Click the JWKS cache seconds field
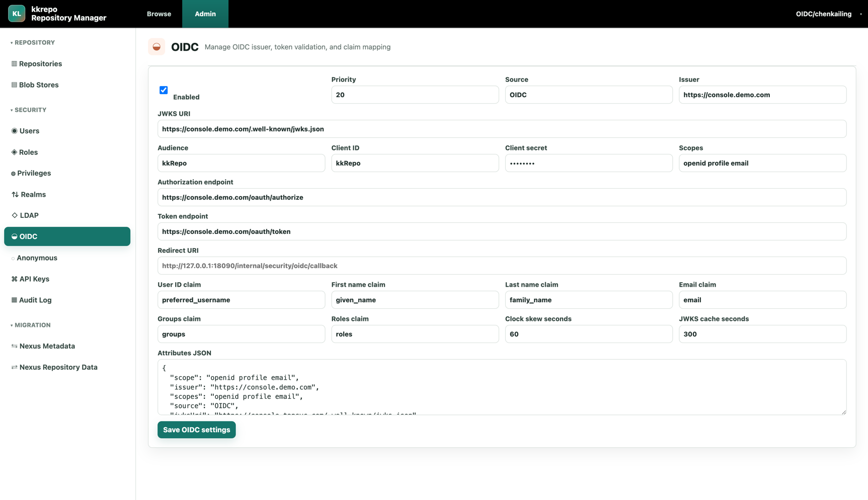The height and width of the screenshot is (500, 868). [x=762, y=334]
